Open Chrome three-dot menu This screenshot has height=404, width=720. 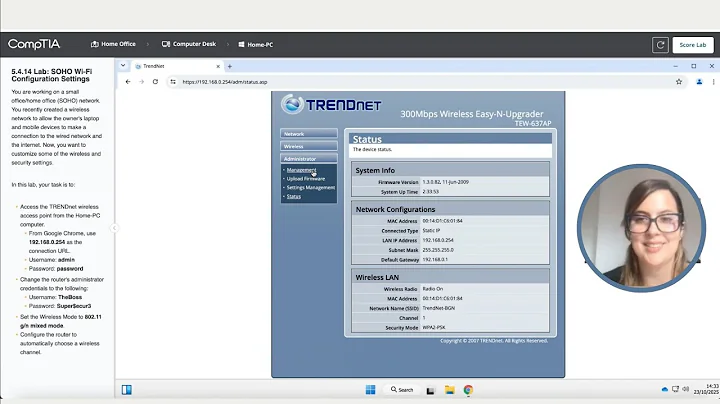[x=713, y=82]
